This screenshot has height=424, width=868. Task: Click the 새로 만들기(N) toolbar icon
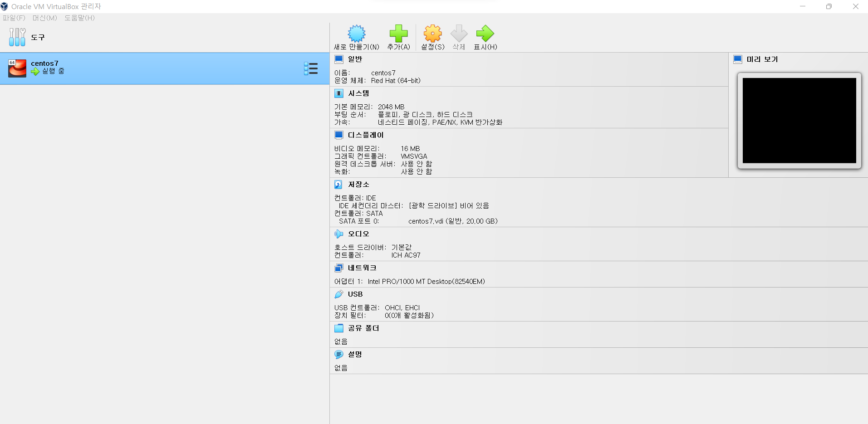click(357, 33)
